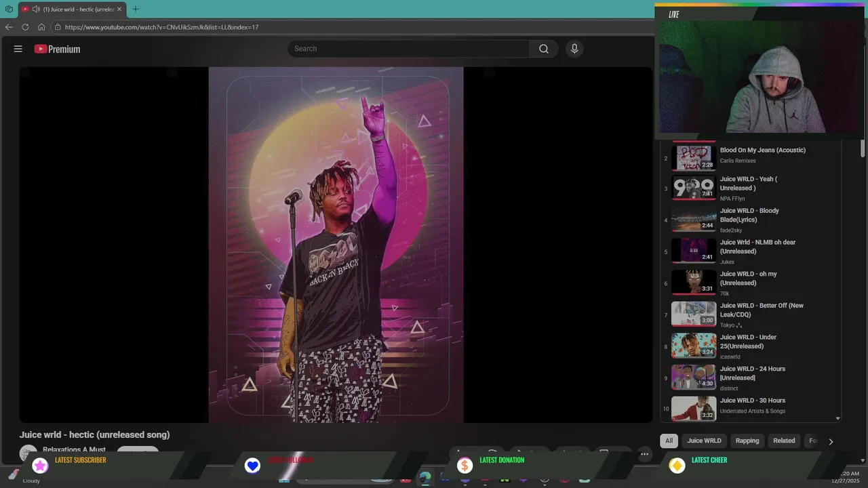
Task: Select the Juice wrld - hectic browser tab
Action: (72, 9)
